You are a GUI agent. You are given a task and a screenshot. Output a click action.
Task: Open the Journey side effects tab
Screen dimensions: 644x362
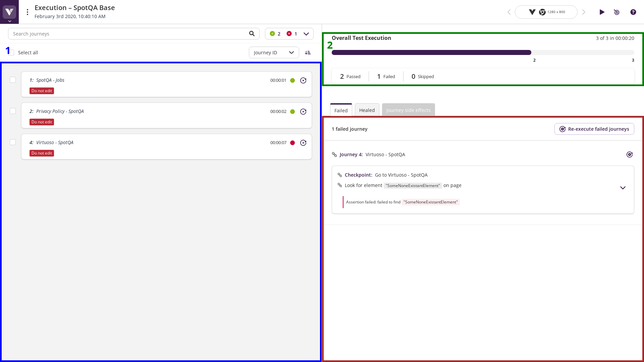[x=409, y=110]
